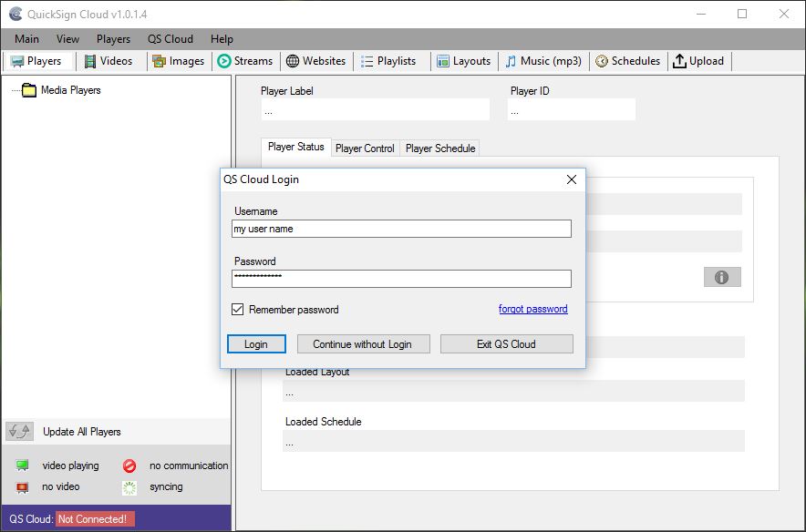Open the Websites toolbar section

[316, 61]
